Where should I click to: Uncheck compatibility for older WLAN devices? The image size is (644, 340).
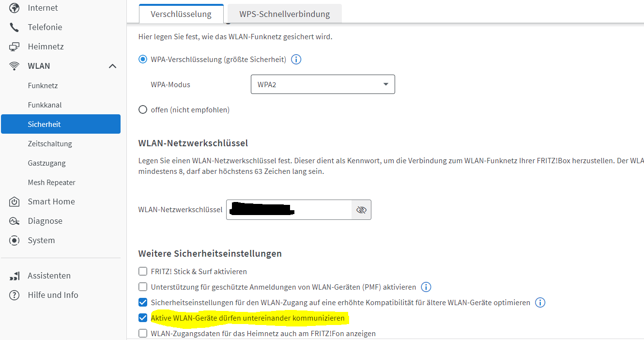pos(143,303)
